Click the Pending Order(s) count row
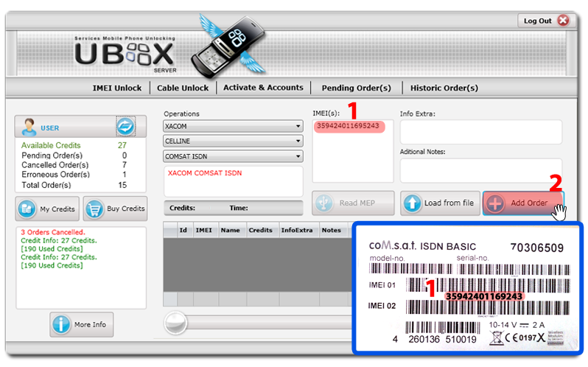Viewport: 588px width, 367px height. click(74, 155)
